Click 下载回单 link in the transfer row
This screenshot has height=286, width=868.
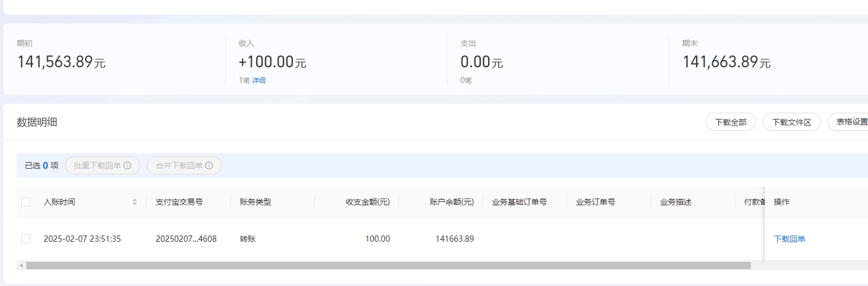(790, 239)
